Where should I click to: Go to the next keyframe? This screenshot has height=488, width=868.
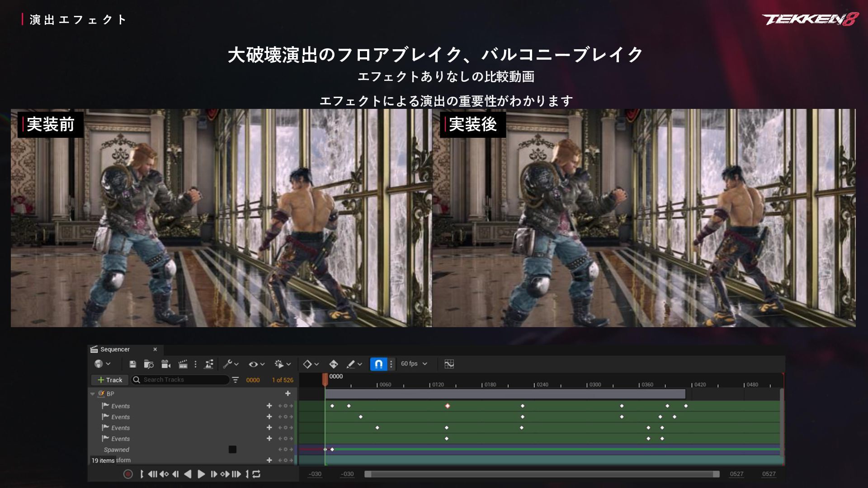(x=225, y=474)
